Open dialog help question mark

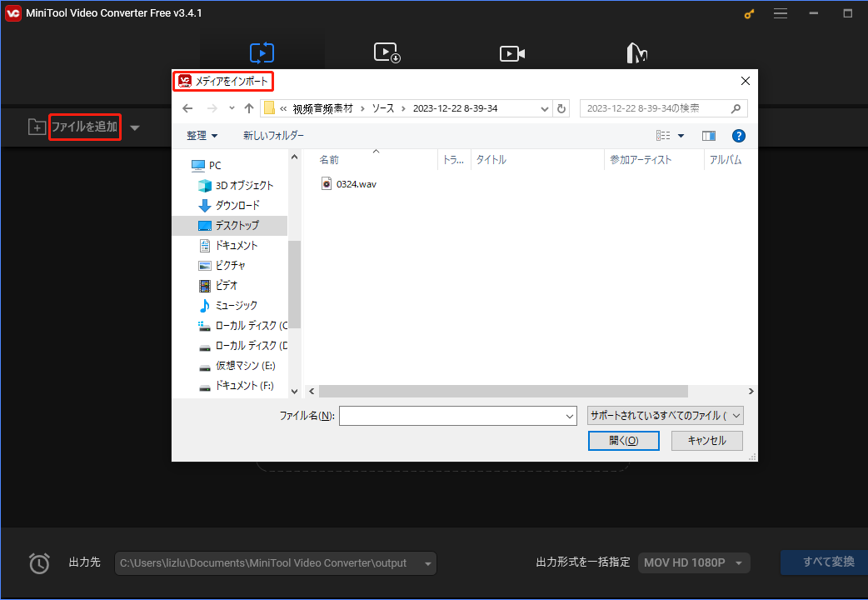click(738, 136)
